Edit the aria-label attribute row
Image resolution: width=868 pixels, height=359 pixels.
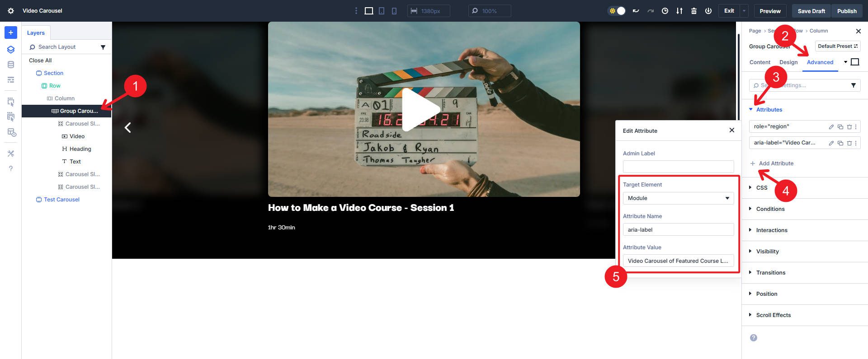[831, 143]
